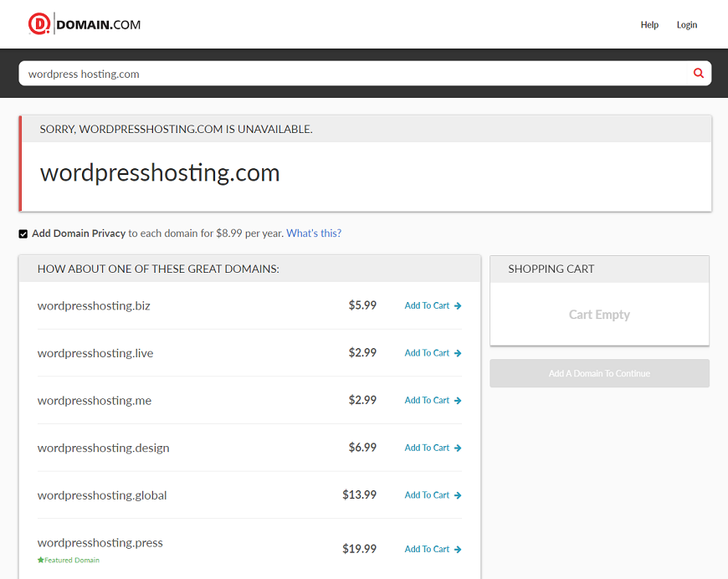
Task: Select the wordpresshosting.biz domain name
Action: [x=94, y=306]
